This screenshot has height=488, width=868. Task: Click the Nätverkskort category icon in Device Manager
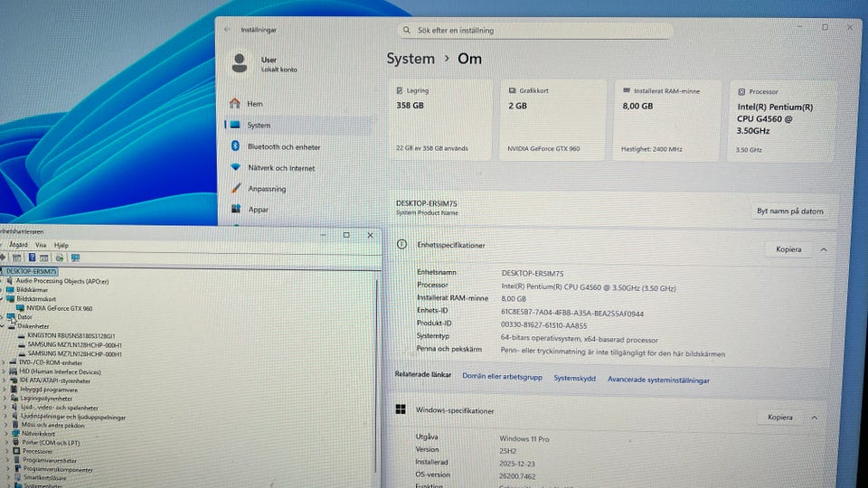click(16, 434)
